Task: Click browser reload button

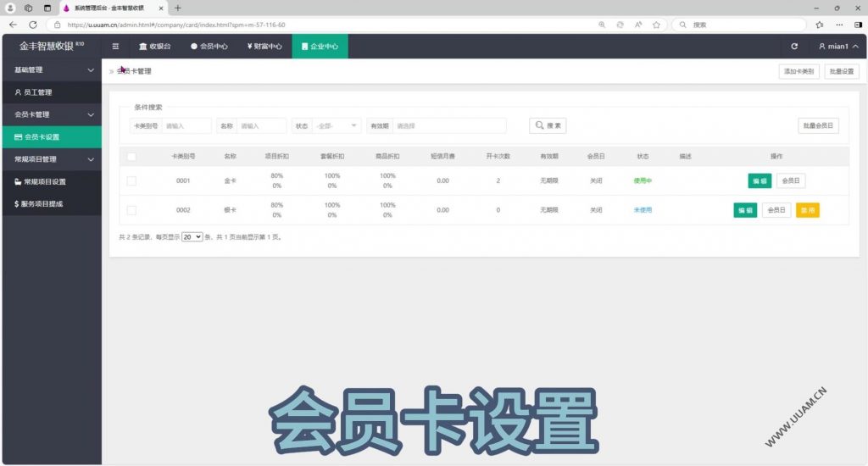Action: [x=33, y=25]
